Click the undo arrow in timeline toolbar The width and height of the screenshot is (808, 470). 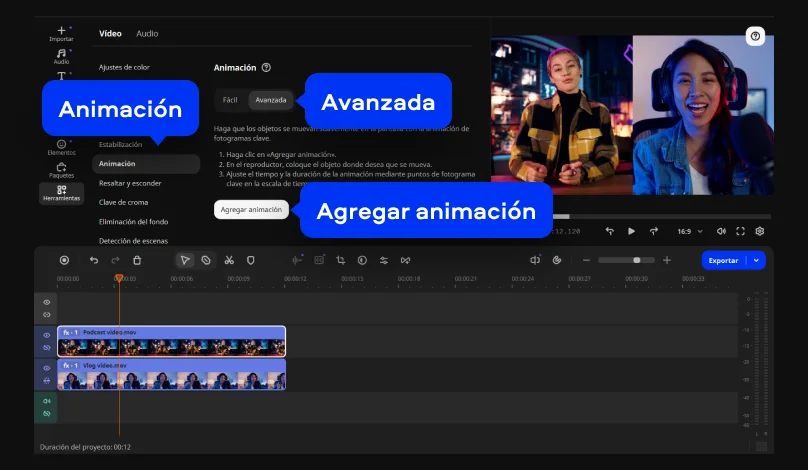(94, 260)
